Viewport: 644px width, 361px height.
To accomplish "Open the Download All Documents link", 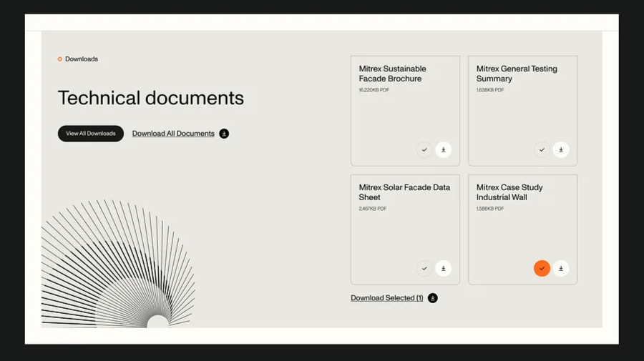I will [x=173, y=134].
